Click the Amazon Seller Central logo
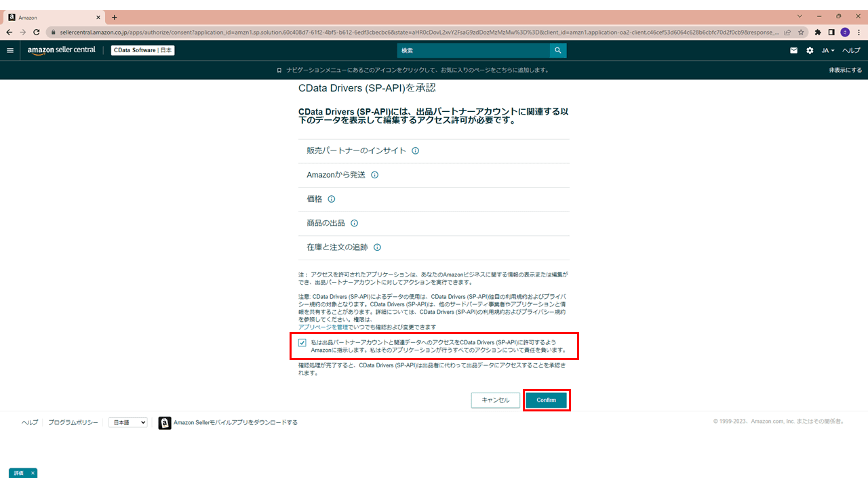 (x=62, y=50)
